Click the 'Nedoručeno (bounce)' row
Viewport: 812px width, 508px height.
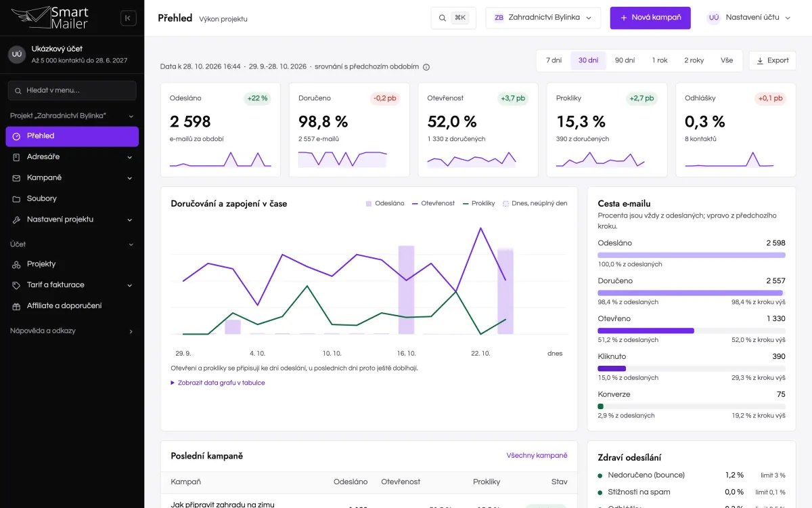(x=692, y=475)
